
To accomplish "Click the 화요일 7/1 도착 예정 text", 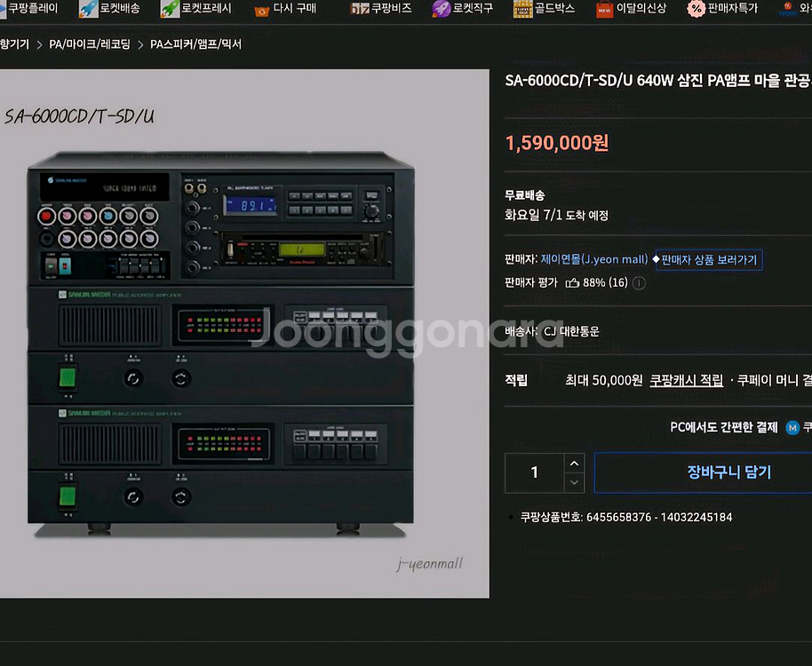I will tap(556, 215).
